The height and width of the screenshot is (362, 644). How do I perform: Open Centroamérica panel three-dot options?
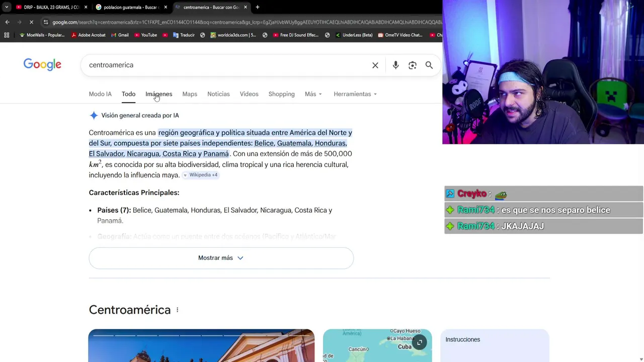click(177, 310)
